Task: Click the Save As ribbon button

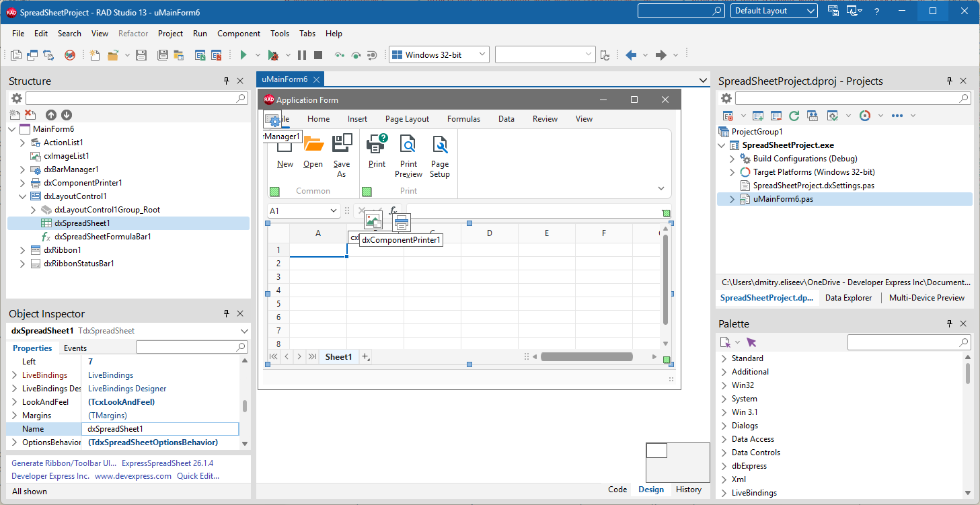Action: pos(342,156)
